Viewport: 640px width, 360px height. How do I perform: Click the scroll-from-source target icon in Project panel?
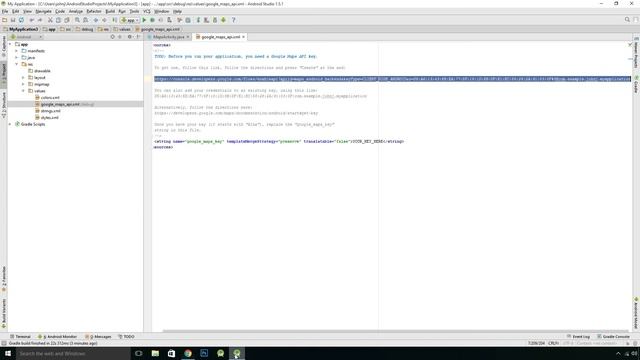tap(112, 37)
